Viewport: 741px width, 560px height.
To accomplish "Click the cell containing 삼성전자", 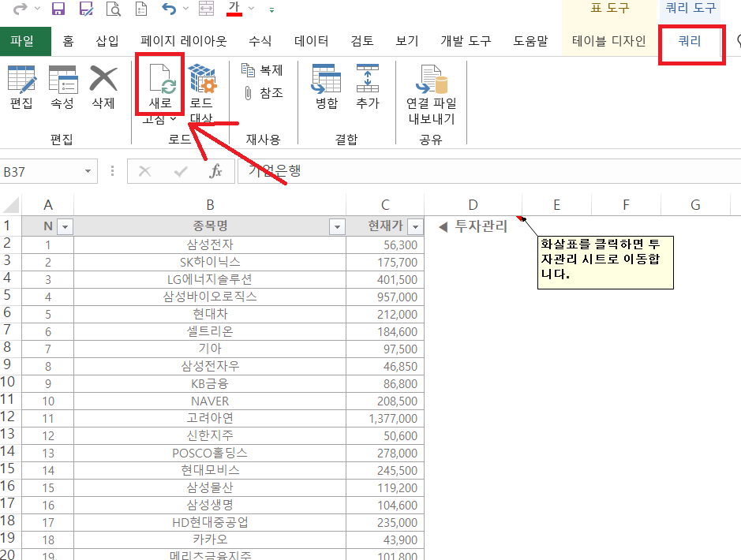I will coord(210,245).
